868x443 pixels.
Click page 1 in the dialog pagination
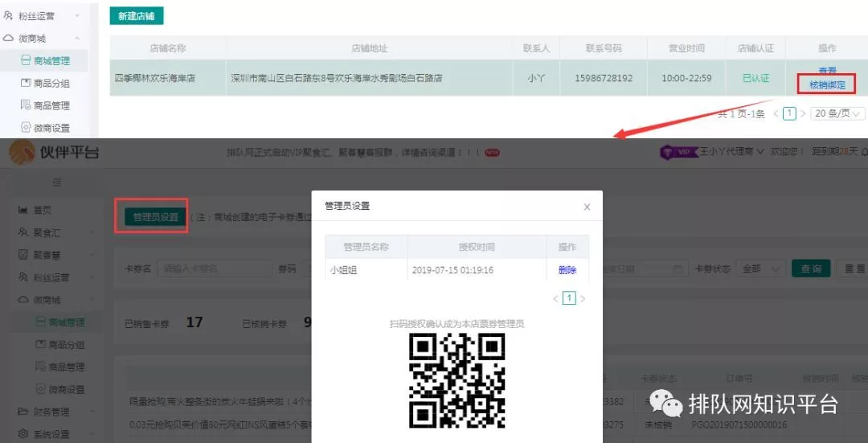569,298
